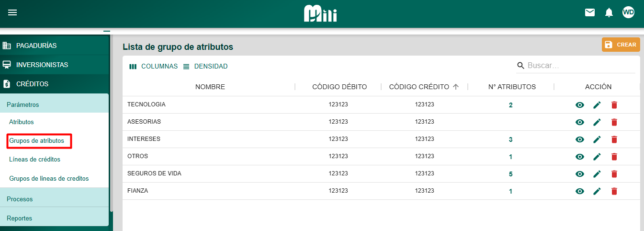
Task: Open the Columnas column chooser
Action: [154, 67]
